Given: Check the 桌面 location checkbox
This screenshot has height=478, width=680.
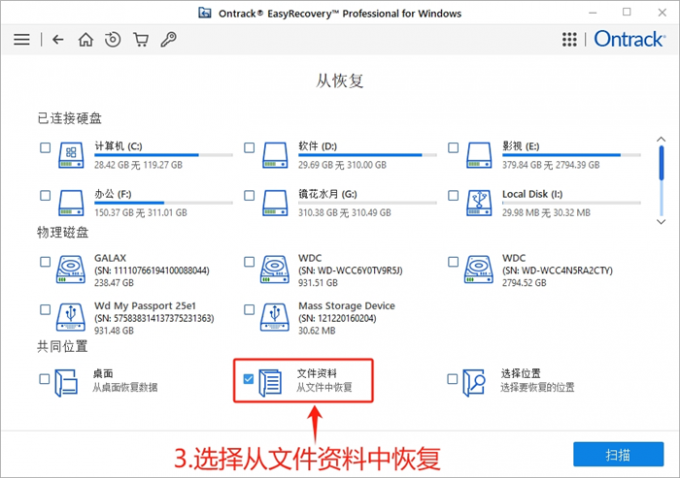Looking at the screenshot, I should [x=44, y=379].
